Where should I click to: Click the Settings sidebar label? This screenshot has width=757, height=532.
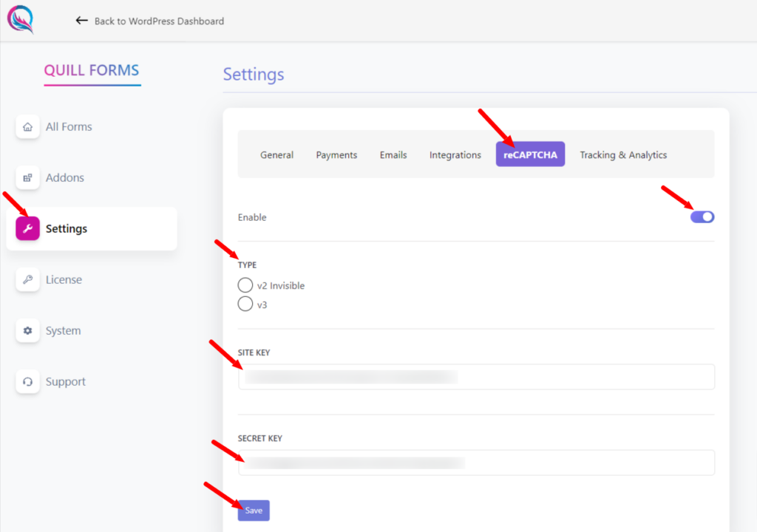67,229
